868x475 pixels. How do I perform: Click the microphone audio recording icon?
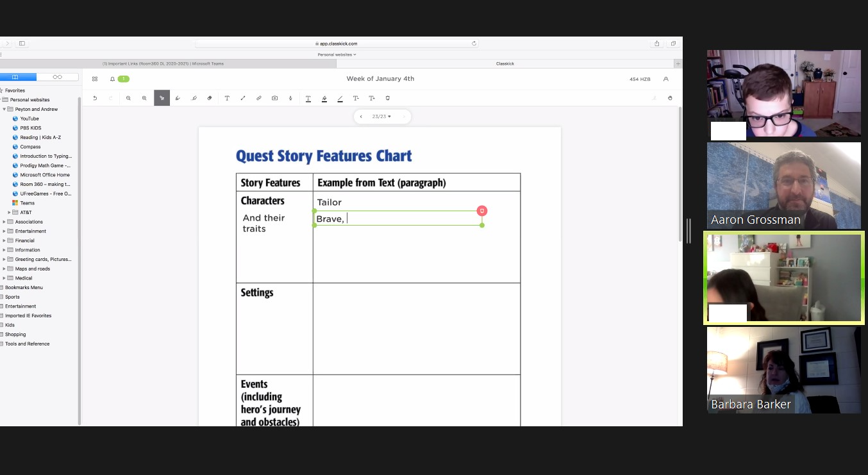(x=290, y=98)
